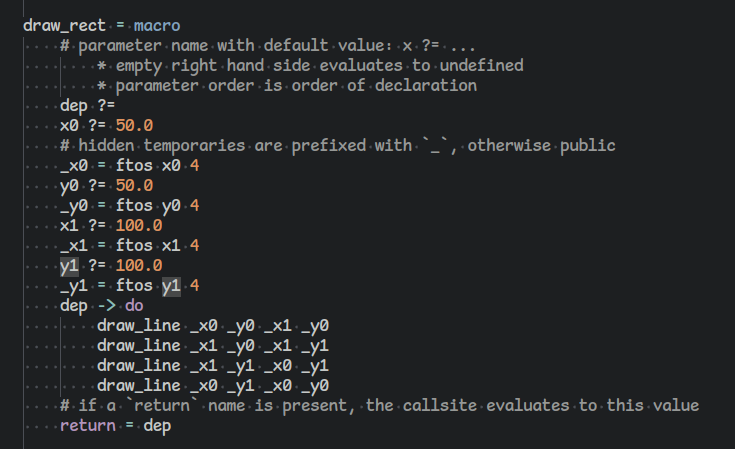
Task: Click the macro keyword on first line
Action: point(157,25)
